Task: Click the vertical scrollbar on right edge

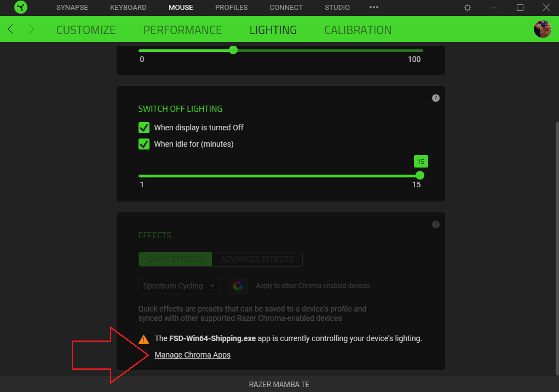Action: click(x=557, y=246)
